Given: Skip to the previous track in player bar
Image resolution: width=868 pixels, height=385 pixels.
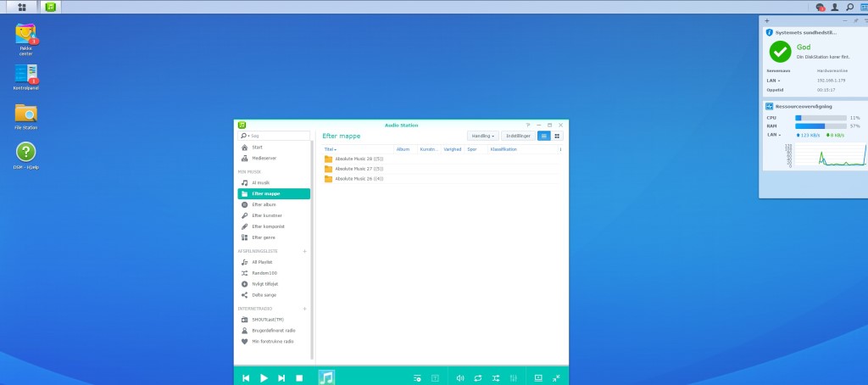Looking at the screenshot, I should (246, 378).
